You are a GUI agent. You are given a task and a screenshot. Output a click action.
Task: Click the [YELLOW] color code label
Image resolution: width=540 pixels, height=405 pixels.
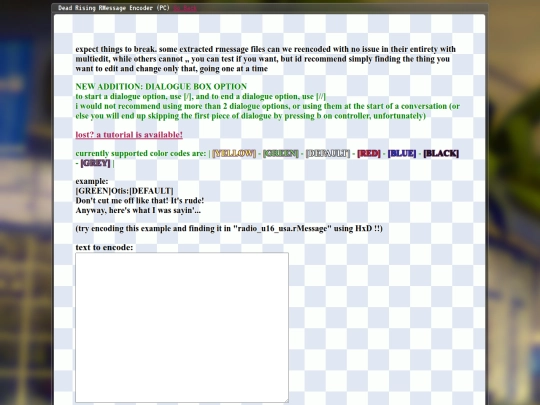point(234,153)
